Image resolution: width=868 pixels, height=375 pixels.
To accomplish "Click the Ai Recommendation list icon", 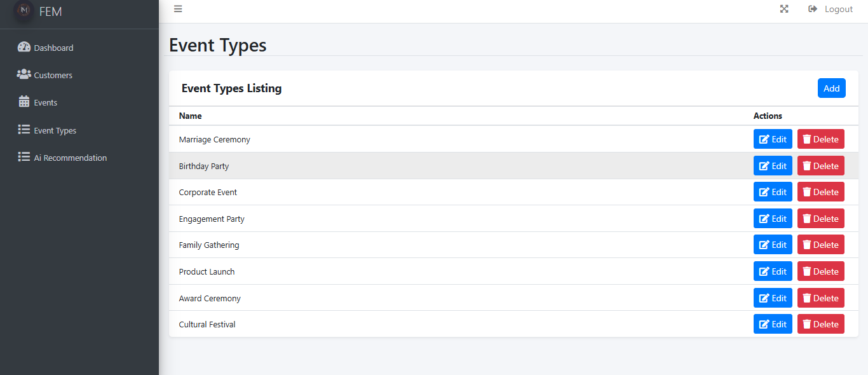I will [24, 157].
